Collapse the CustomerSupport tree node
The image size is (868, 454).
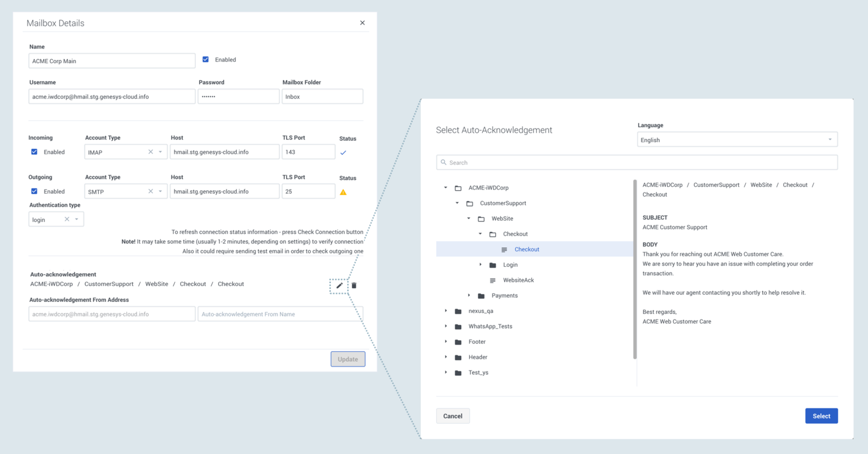click(x=457, y=203)
